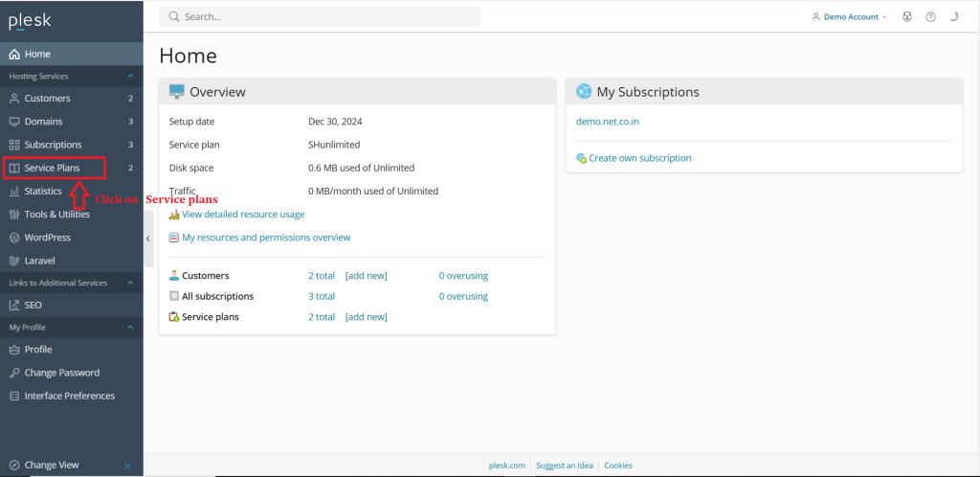Click Create own subscription link
980x477 pixels.
[x=640, y=158]
